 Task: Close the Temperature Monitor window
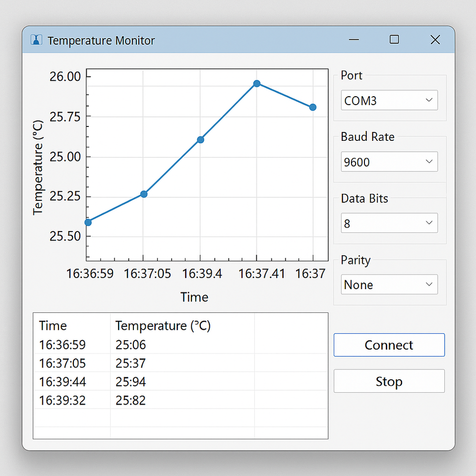click(435, 40)
